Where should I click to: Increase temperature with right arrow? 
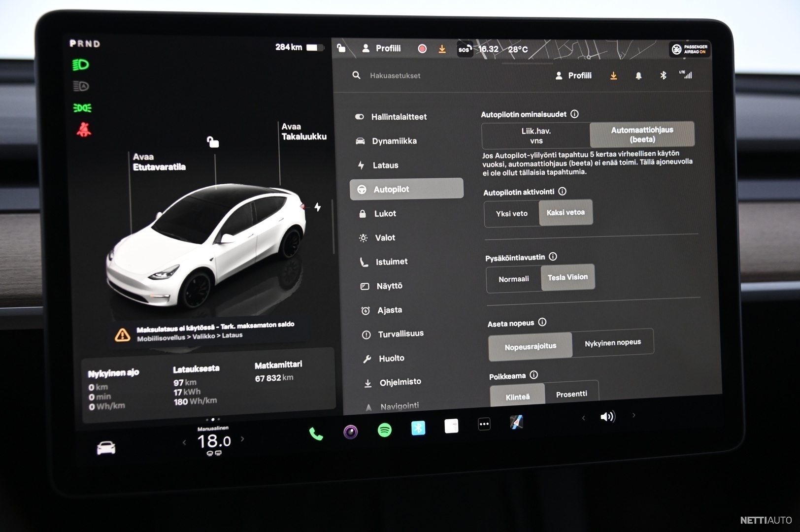242,439
